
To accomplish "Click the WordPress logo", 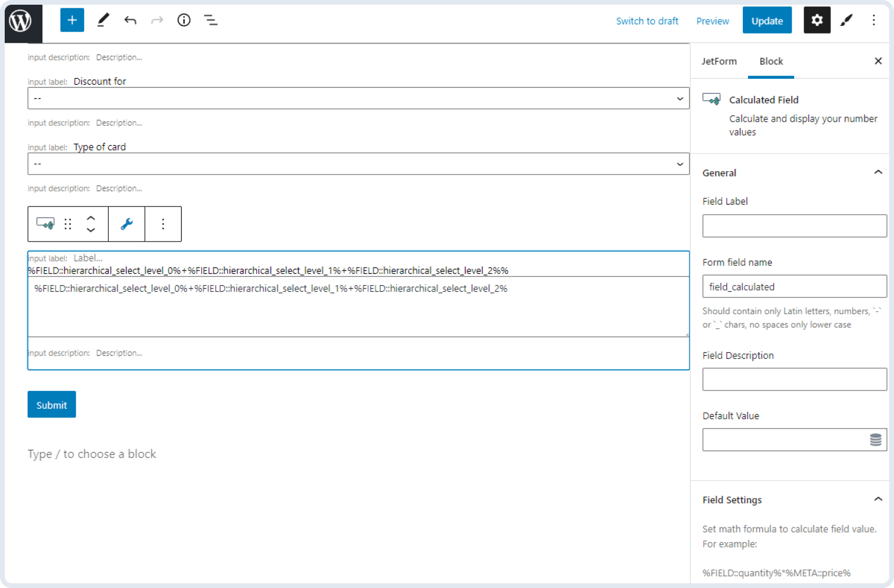I will tap(22, 20).
